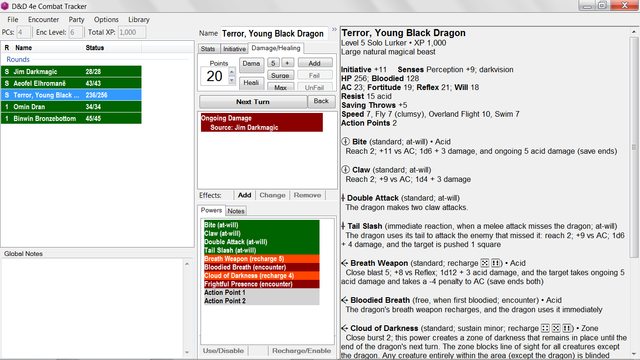The height and width of the screenshot is (360, 640).
Task: Click the Breath Weapon close-attack icon
Action: click(345, 263)
